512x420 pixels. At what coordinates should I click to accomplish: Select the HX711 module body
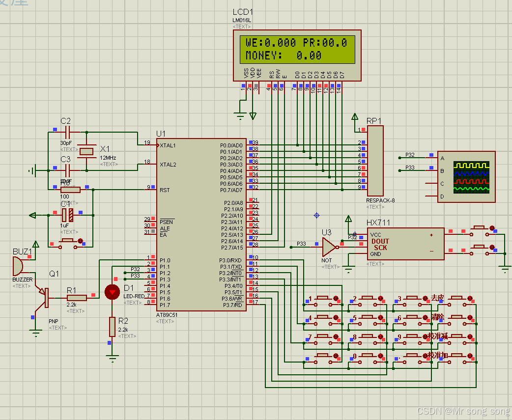click(x=405, y=244)
